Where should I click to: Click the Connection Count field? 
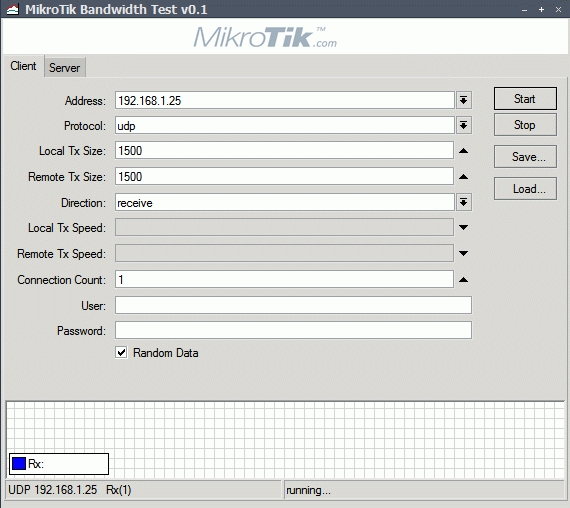(x=284, y=279)
